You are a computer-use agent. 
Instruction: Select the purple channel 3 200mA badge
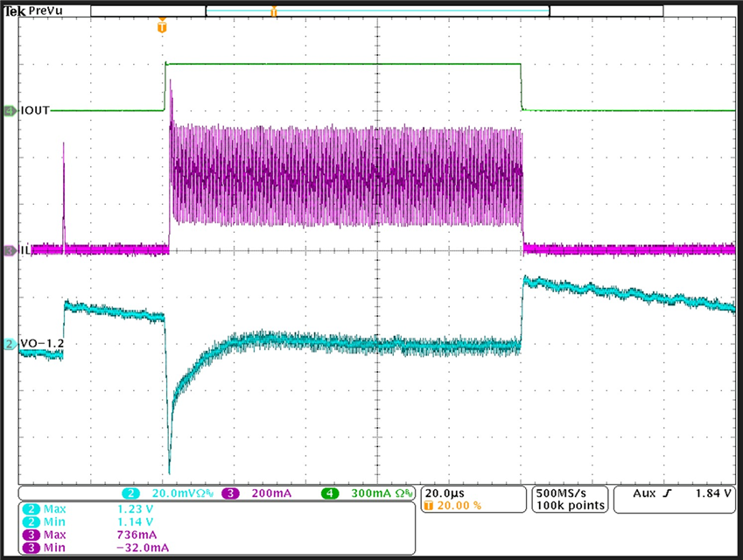point(230,493)
